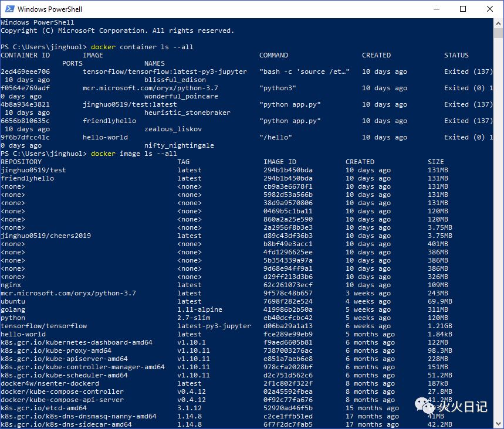The image size is (504, 429).
Task: Close the Windows PowerShell window
Action: pyautogui.click(x=489, y=9)
